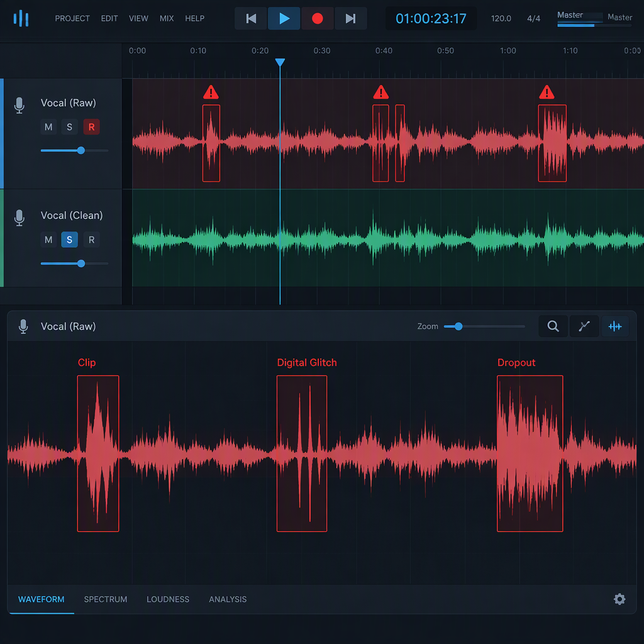Click the warning icon near 1:06 on raw track

click(547, 92)
